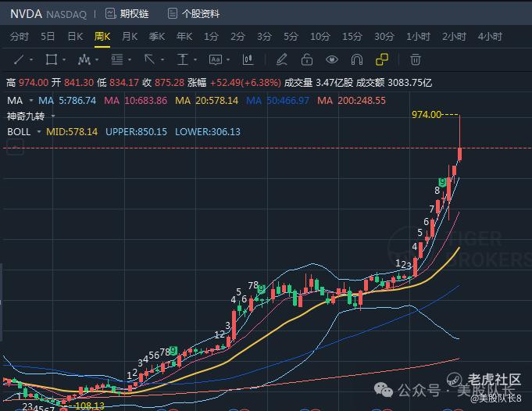Select the arrow drawing tool
This screenshot has width=532, height=411.
tap(149, 59)
